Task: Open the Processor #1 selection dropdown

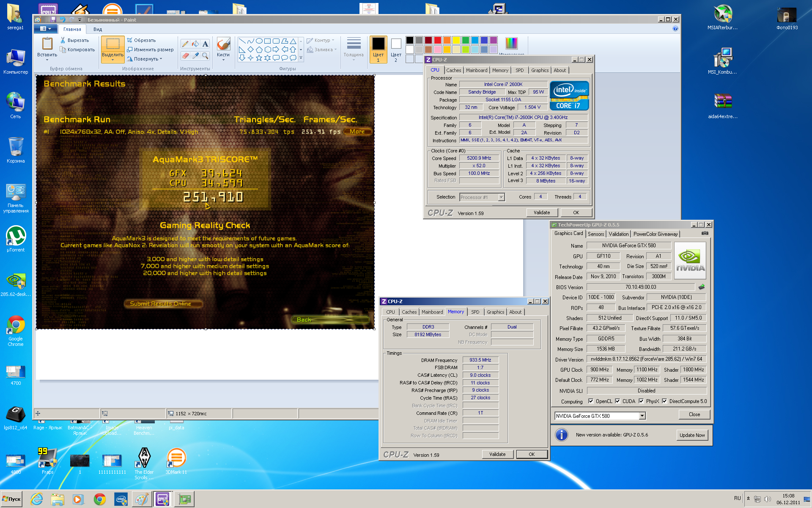Action: [x=501, y=197]
